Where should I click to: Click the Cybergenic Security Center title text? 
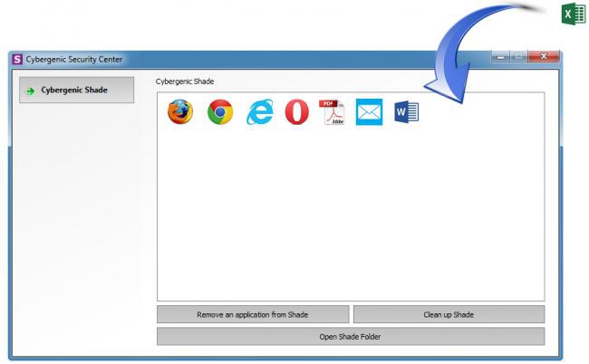pyautogui.click(x=74, y=59)
